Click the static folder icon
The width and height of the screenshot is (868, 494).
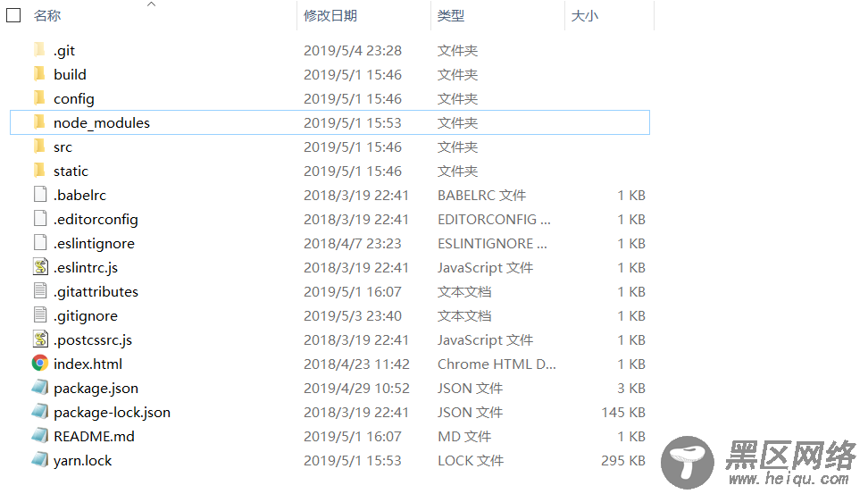[39, 170]
